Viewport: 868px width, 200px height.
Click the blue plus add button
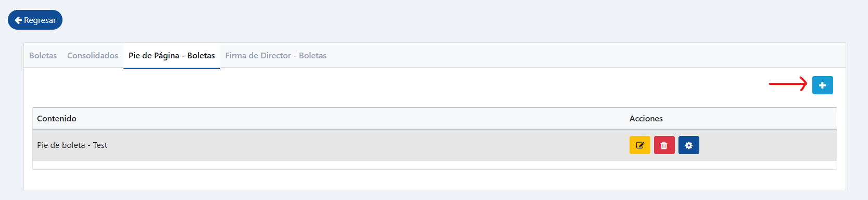coord(822,85)
